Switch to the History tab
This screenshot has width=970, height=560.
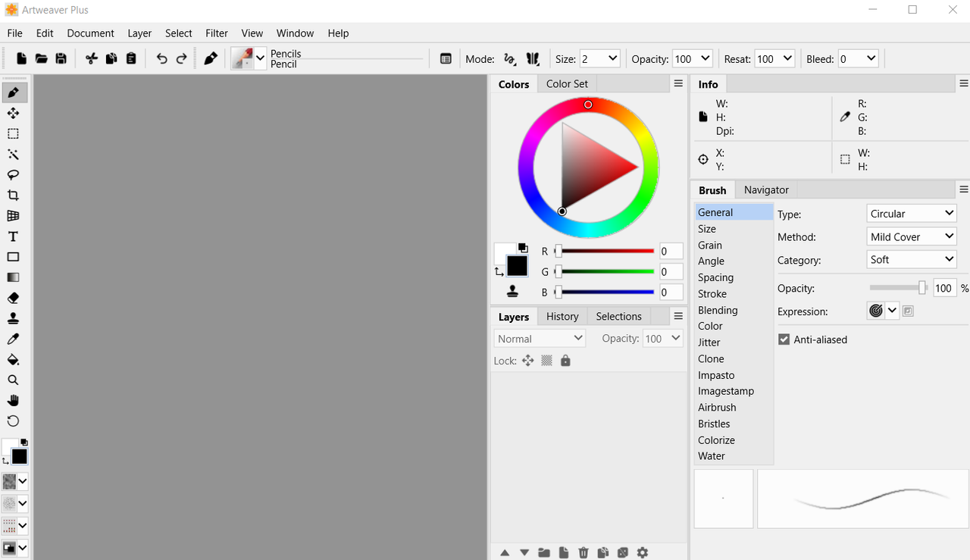click(562, 316)
